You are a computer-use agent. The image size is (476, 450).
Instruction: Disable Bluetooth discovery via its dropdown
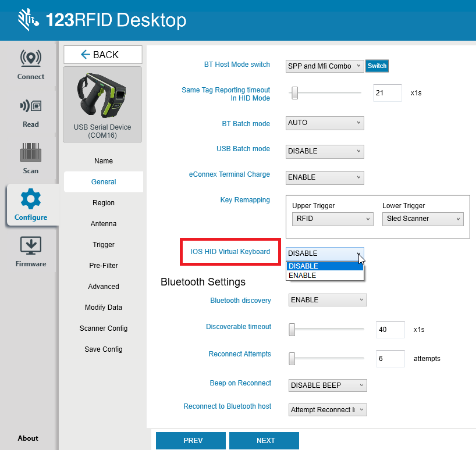(x=327, y=299)
